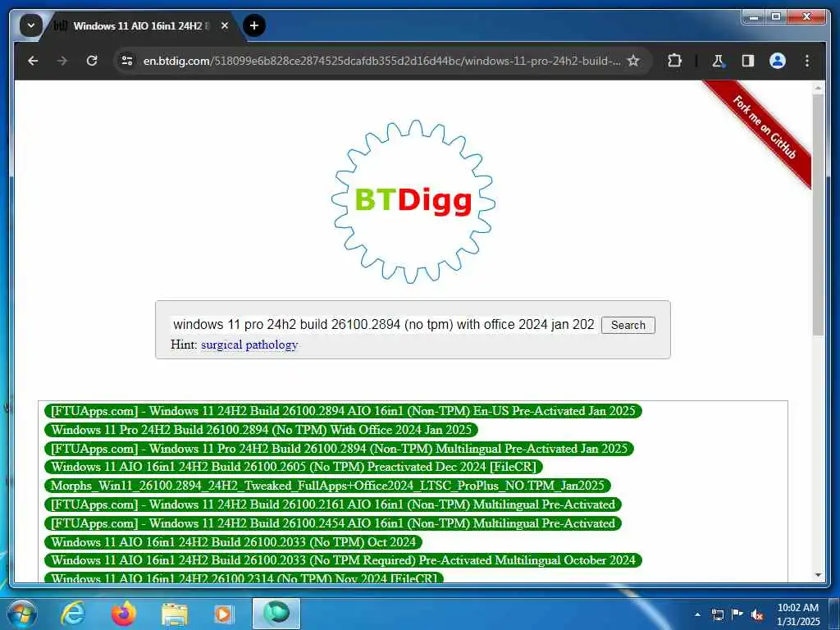Image resolution: width=840 pixels, height=630 pixels.
Task: Bookmark this page with the star
Action: 633,61
